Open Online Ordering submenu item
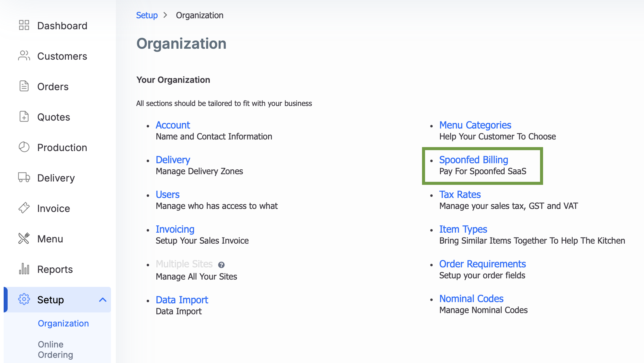 click(55, 350)
